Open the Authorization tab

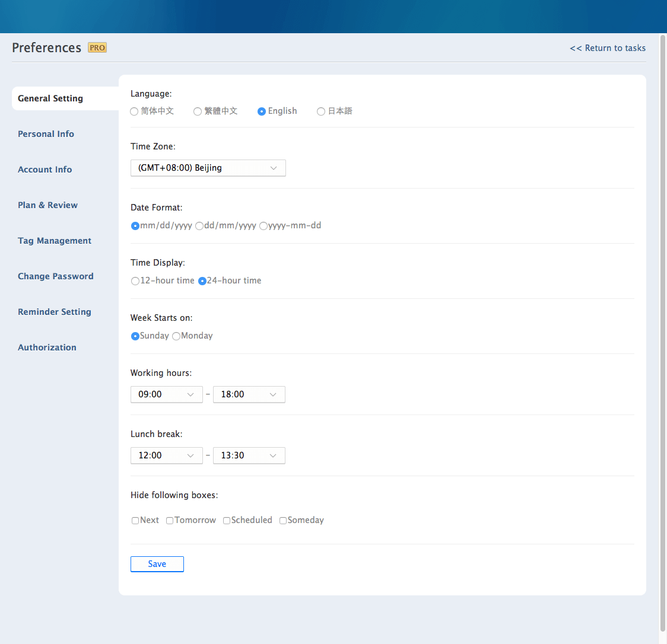pyautogui.click(x=47, y=347)
